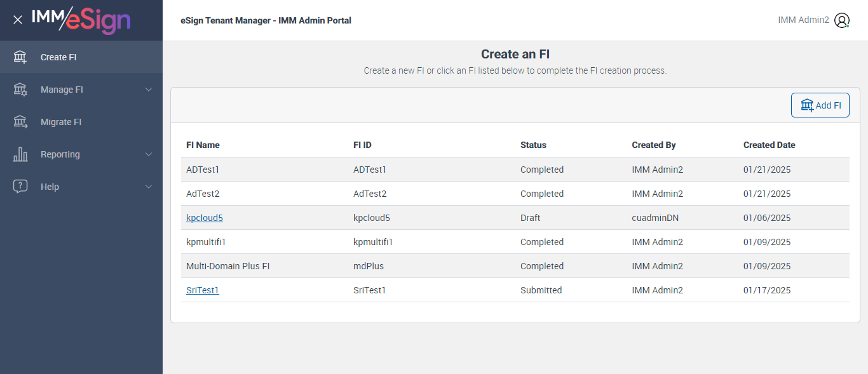Open the kpcloud5 draft FI link
This screenshot has height=374, width=868.
coord(205,218)
